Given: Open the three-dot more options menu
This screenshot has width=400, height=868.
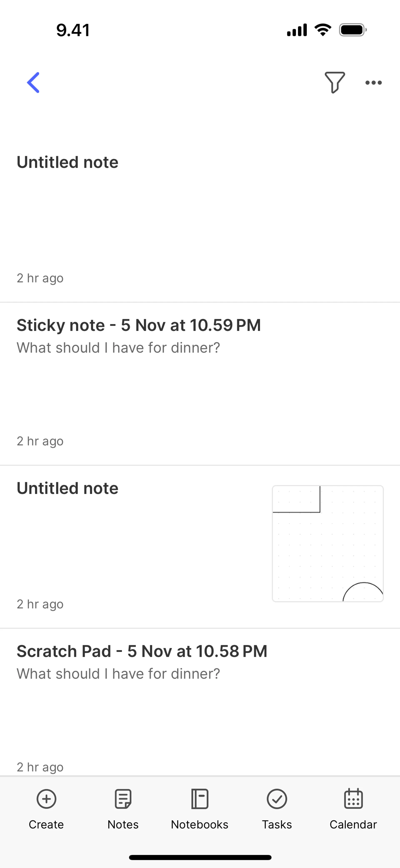Looking at the screenshot, I should pos(373,83).
